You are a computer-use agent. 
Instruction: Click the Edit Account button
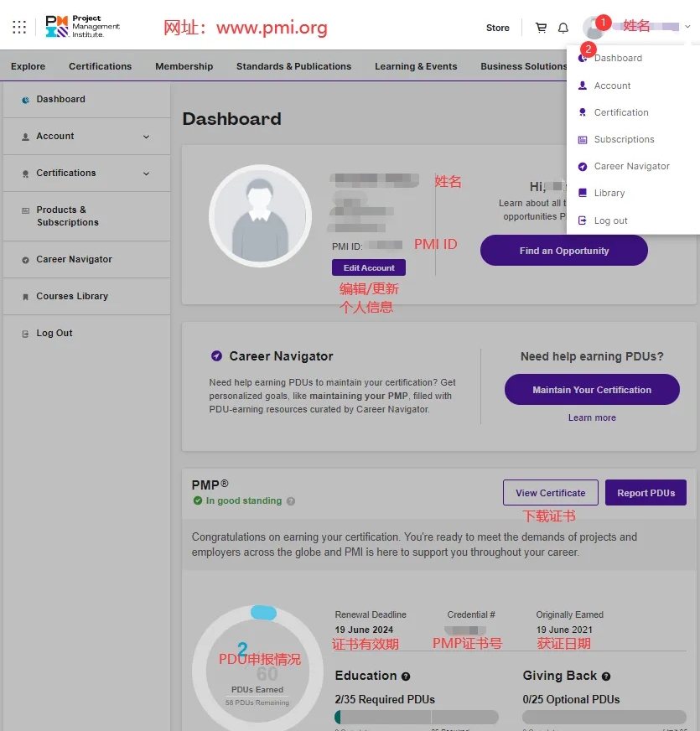(369, 267)
